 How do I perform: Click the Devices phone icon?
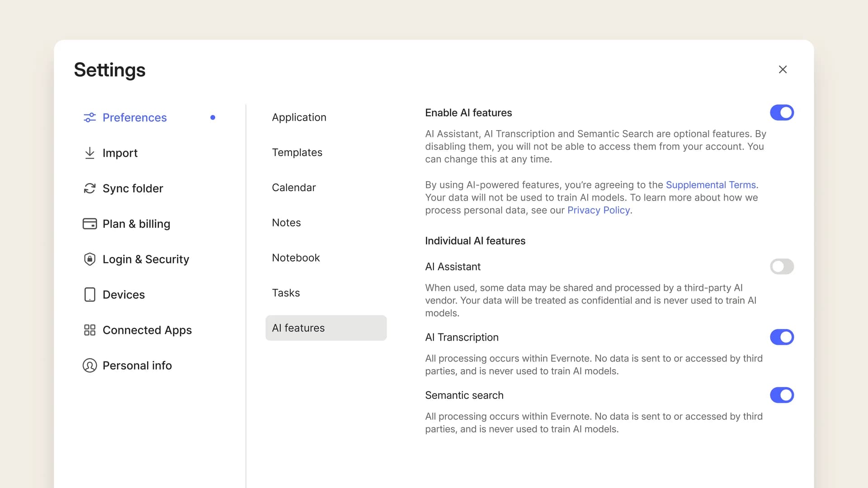pyautogui.click(x=89, y=294)
